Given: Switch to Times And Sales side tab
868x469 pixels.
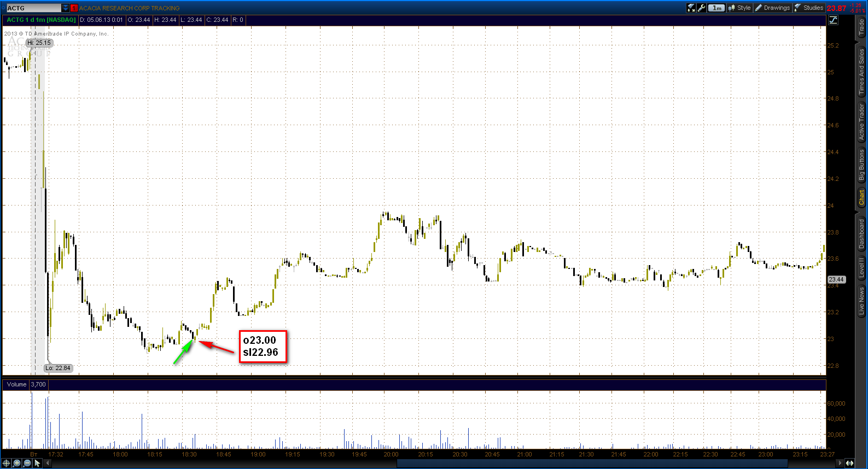Looking at the screenshot, I should [861, 72].
